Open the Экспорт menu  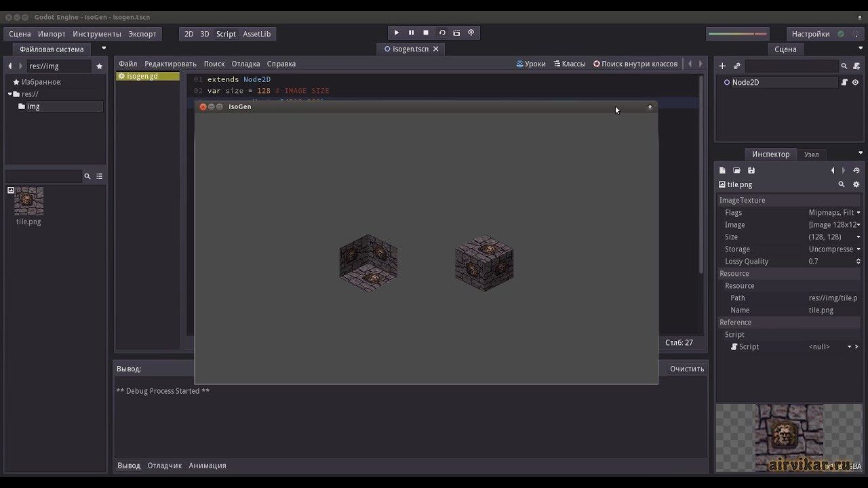(x=142, y=34)
